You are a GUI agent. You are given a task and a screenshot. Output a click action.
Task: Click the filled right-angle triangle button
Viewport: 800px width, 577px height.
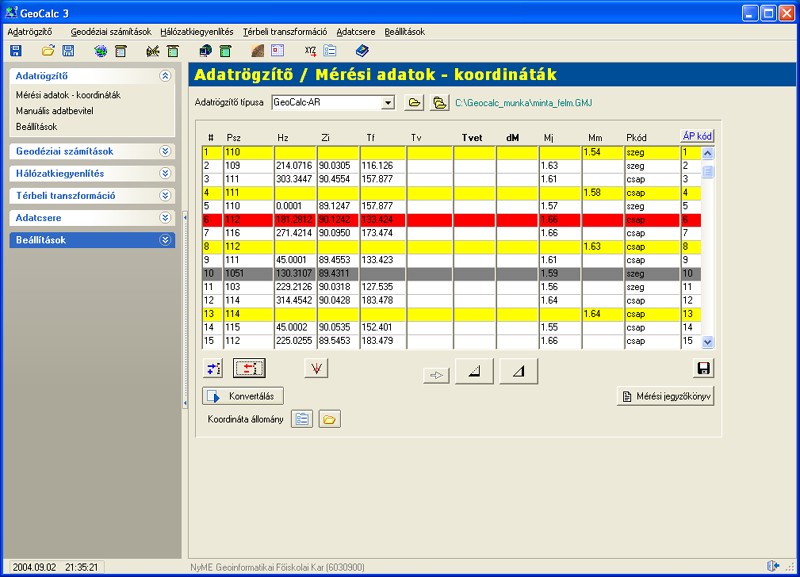pos(474,371)
